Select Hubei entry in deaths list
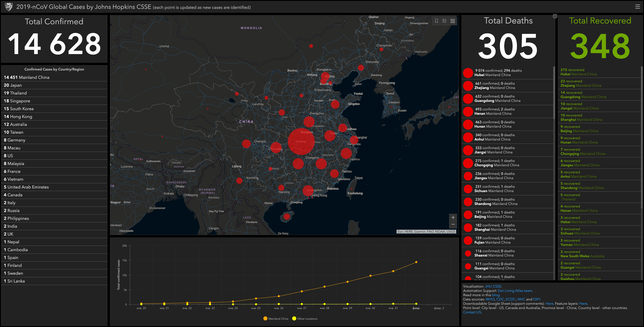The width and height of the screenshot is (644, 327). [498, 73]
